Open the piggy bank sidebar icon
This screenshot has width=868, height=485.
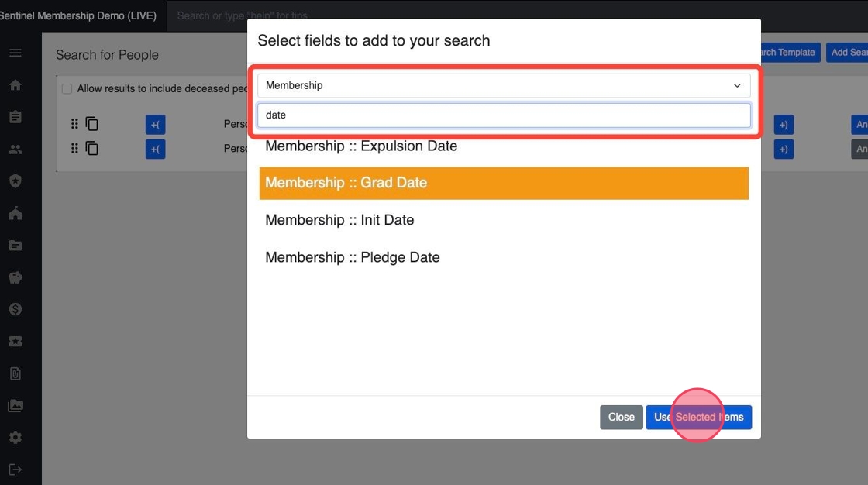(15, 277)
